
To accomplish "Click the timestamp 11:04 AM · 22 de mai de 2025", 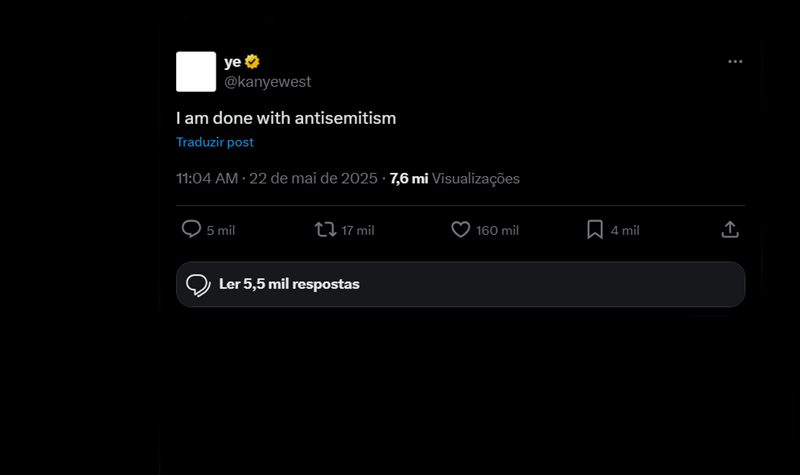I will [276, 179].
